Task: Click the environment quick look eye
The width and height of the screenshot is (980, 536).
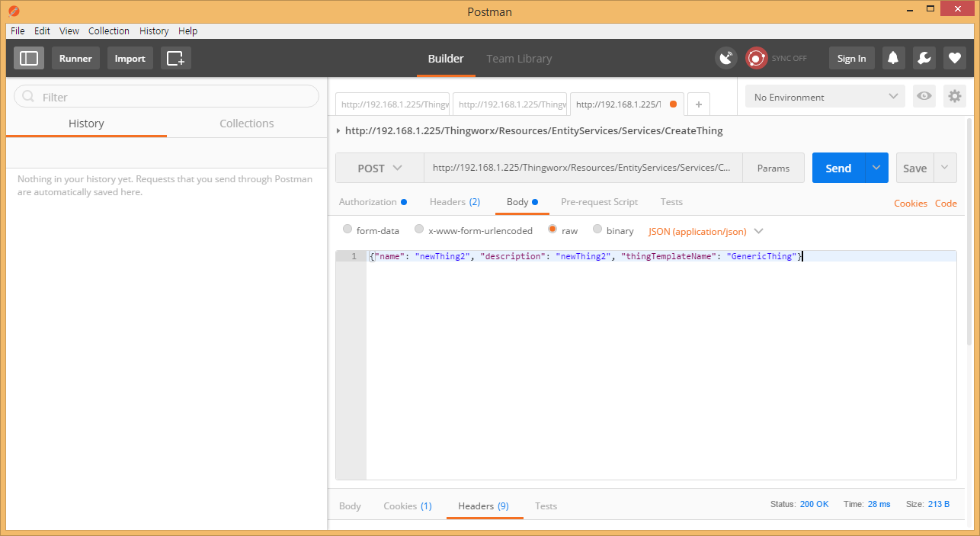Action: 924,96
